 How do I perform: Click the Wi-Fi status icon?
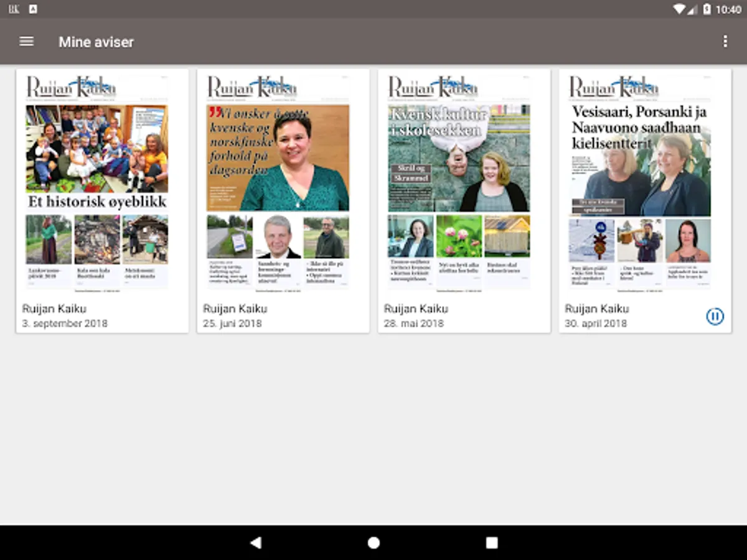click(679, 9)
